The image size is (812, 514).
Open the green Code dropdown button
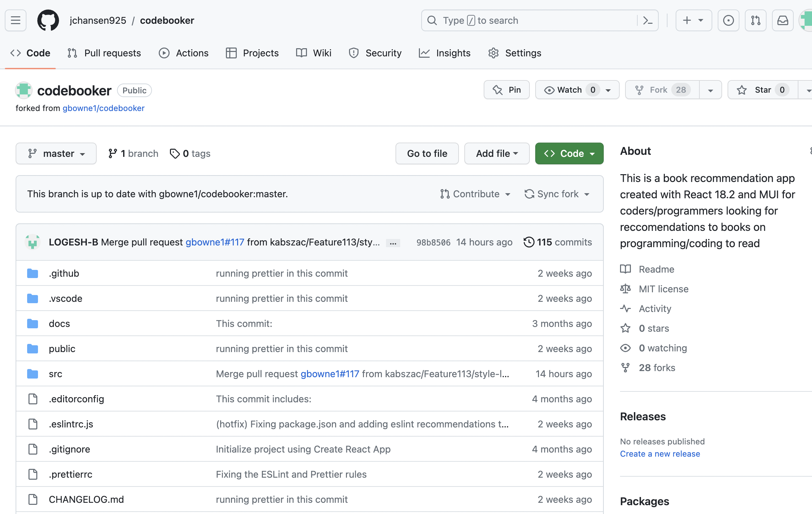[569, 153]
